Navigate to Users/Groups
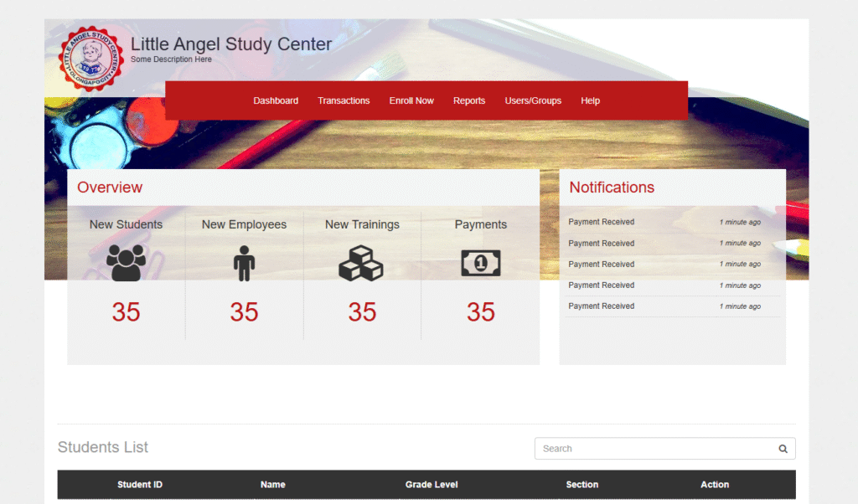858x504 pixels. [x=533, y=100]
